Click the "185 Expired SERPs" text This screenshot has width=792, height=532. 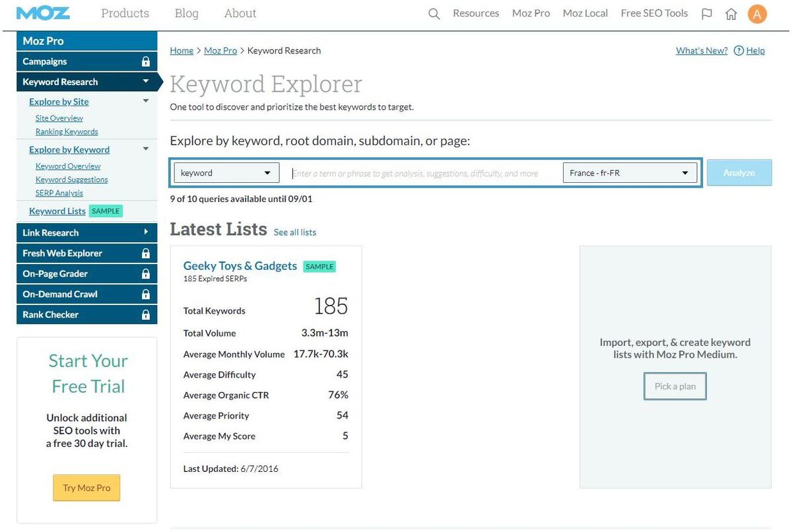215,279
